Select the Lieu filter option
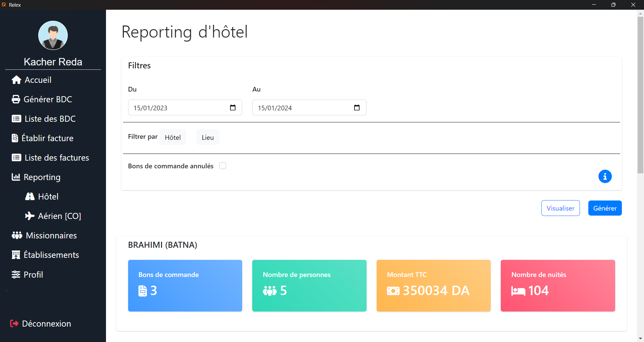Screen dimensions: 644x342 point(208,137)
